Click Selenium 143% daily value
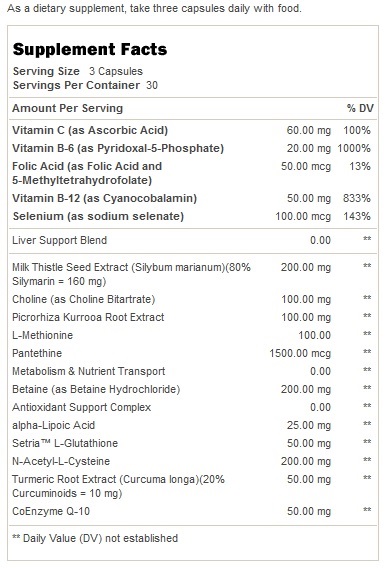This screenshot has width=391, height=568. [x=357, y=216]
